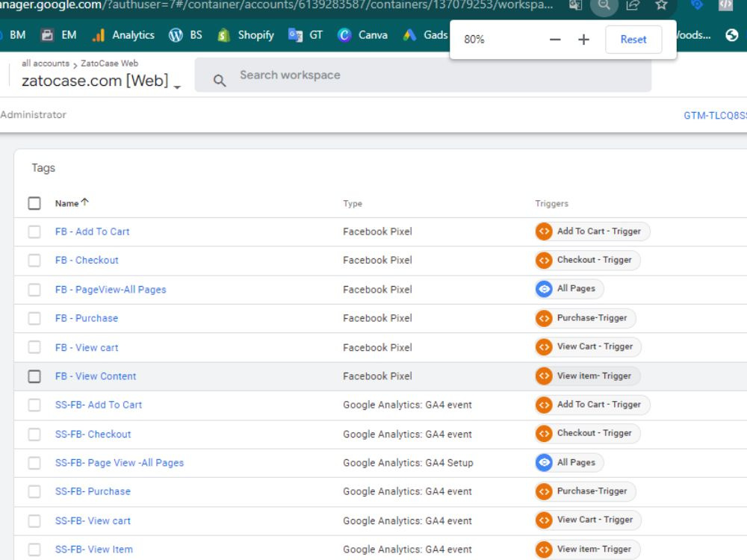Select all tags with the header checkbox

(34, 202)
